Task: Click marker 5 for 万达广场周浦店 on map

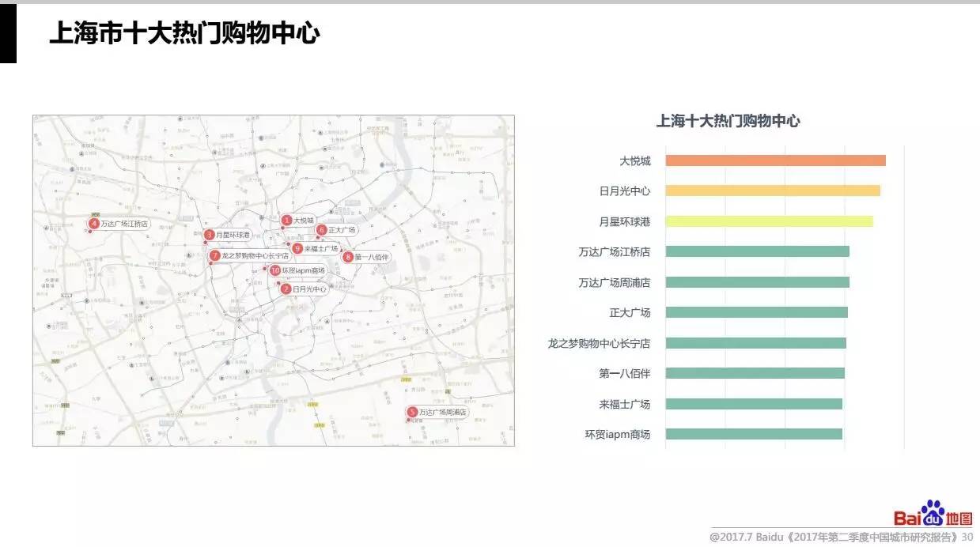Action: click(412, 412)
